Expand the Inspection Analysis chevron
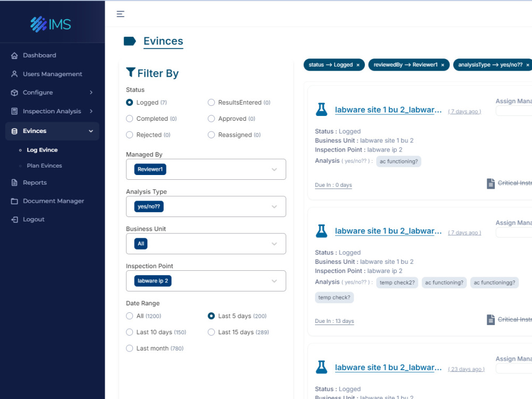This screenshot has width=532, height=399. [91, 111]
